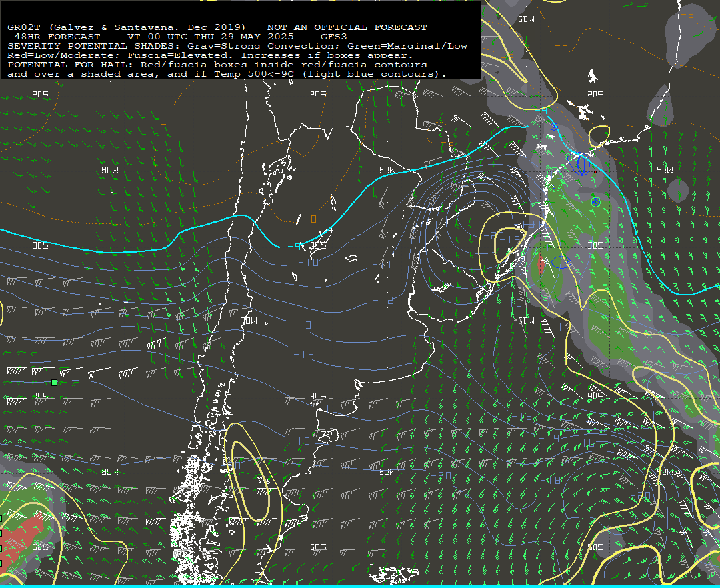
Task: Select the '(Galvez & Santayana, Dec 2019)' credit text
Action: pos(147,27)
